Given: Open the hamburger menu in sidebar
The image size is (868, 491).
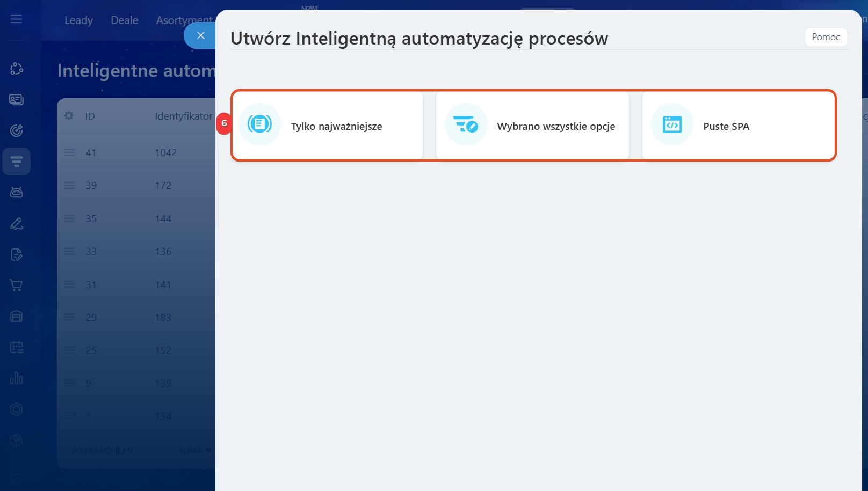Looking at the screenshot, I should coord(17,19).
